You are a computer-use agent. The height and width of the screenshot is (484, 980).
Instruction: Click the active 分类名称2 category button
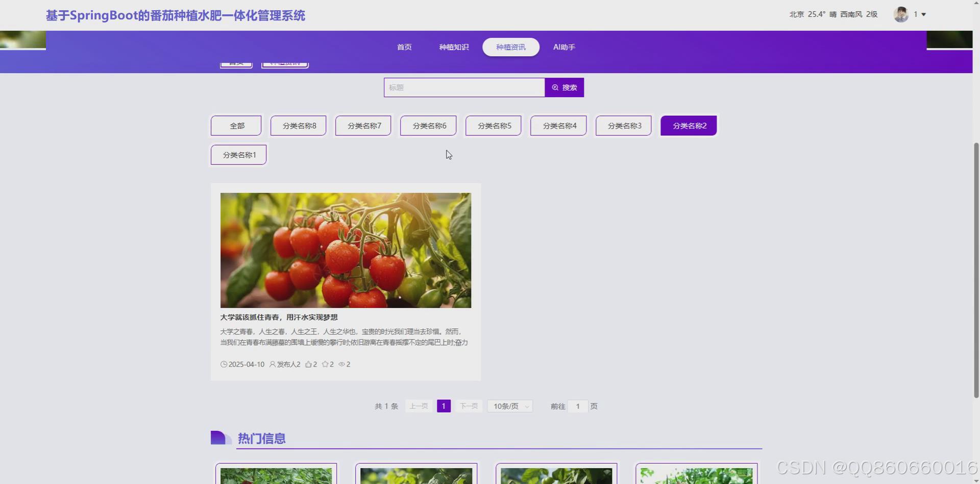[x=689, y=126]
